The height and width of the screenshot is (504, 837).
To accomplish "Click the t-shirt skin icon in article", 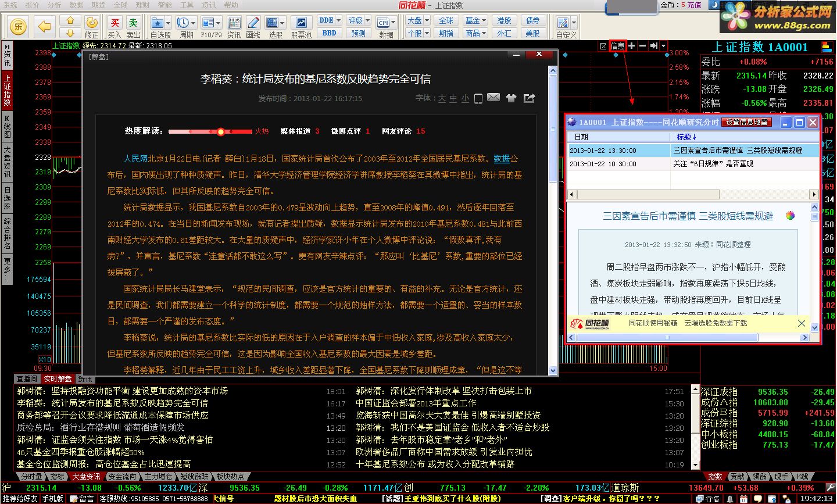I will coord(511,98).
